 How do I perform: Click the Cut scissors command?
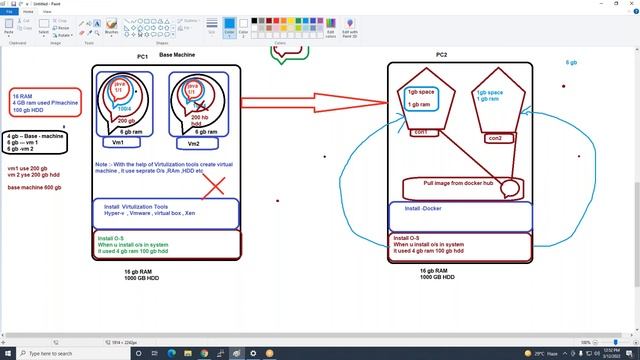pos(24,21)
